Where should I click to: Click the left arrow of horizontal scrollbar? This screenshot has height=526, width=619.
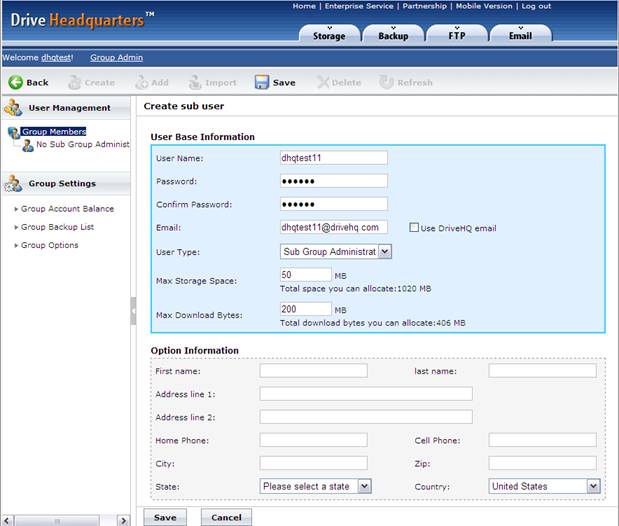[x=8, y=520]
